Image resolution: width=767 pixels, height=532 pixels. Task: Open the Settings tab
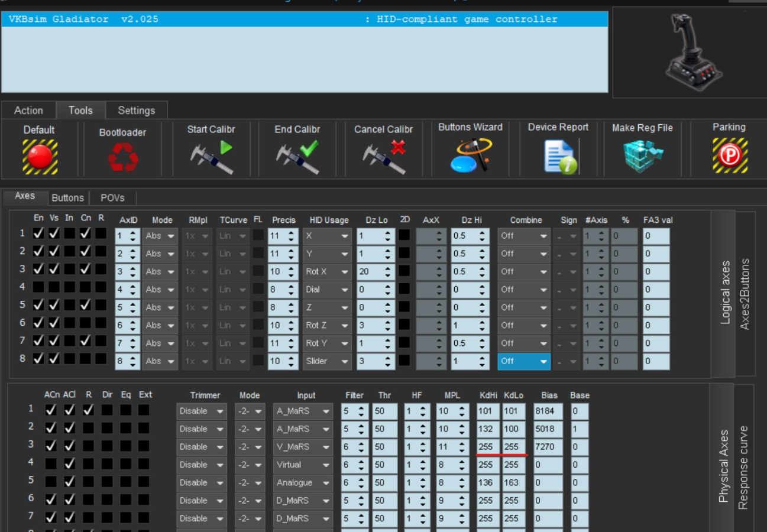(x=137, y=111)
